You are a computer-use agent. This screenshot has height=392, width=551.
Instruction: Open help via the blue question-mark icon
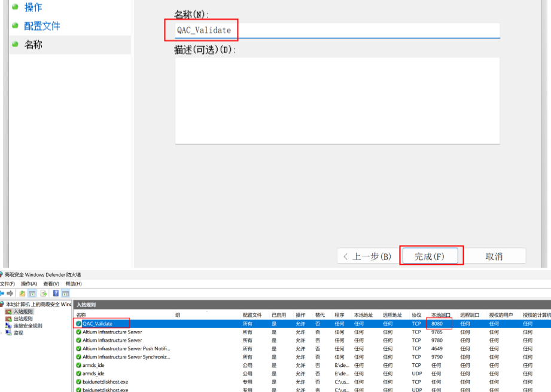(x=56, y=293)
